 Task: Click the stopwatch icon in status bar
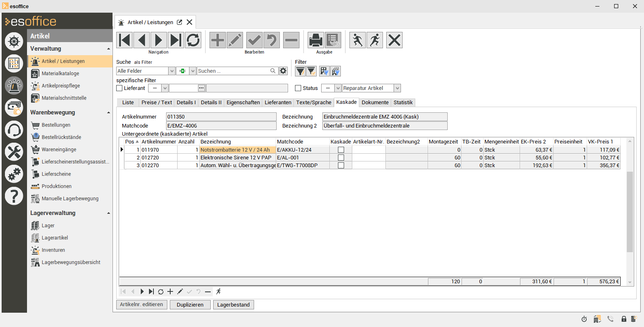[584, 319]
